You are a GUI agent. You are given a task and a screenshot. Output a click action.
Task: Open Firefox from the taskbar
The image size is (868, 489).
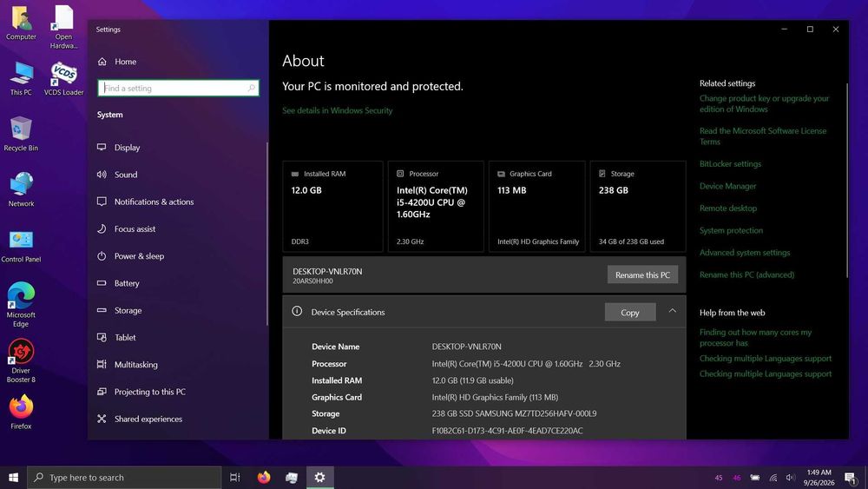(x=264, y=478)
